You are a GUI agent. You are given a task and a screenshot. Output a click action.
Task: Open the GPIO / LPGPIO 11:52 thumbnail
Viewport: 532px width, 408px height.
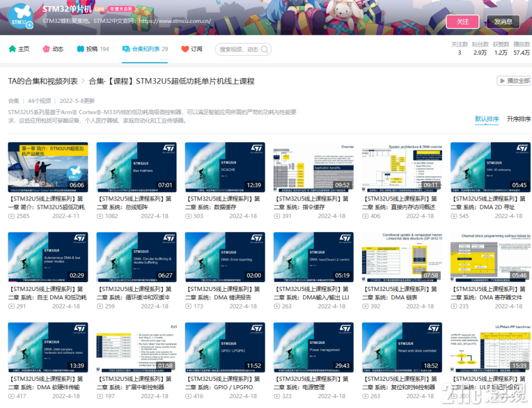pyautogui.click(x=225, y=347)
